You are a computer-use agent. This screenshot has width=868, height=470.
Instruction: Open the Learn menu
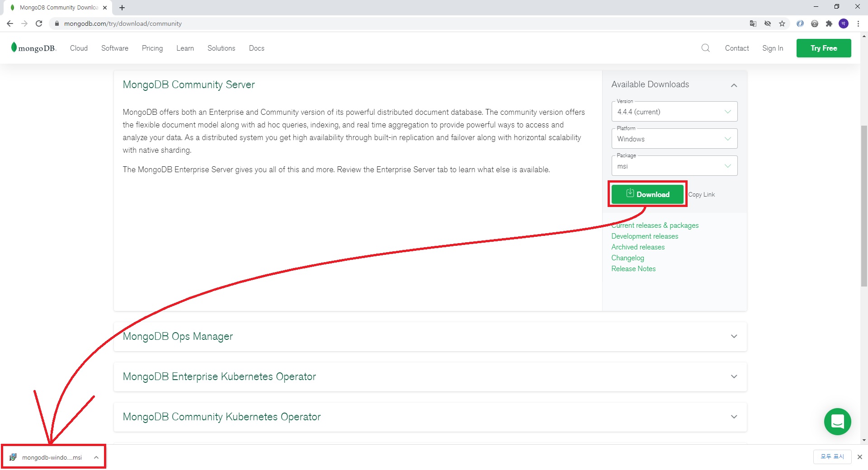(x=185, y=48)
